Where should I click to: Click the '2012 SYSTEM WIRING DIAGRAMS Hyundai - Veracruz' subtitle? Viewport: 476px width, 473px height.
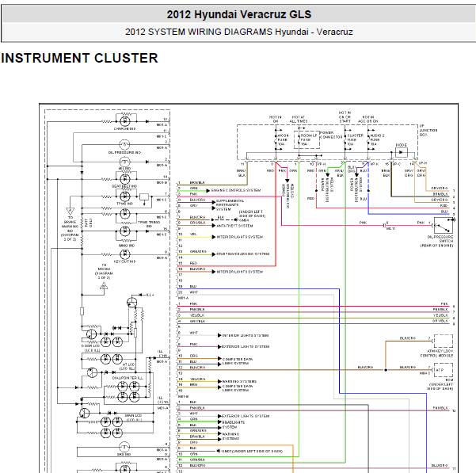tap(239, 32)
